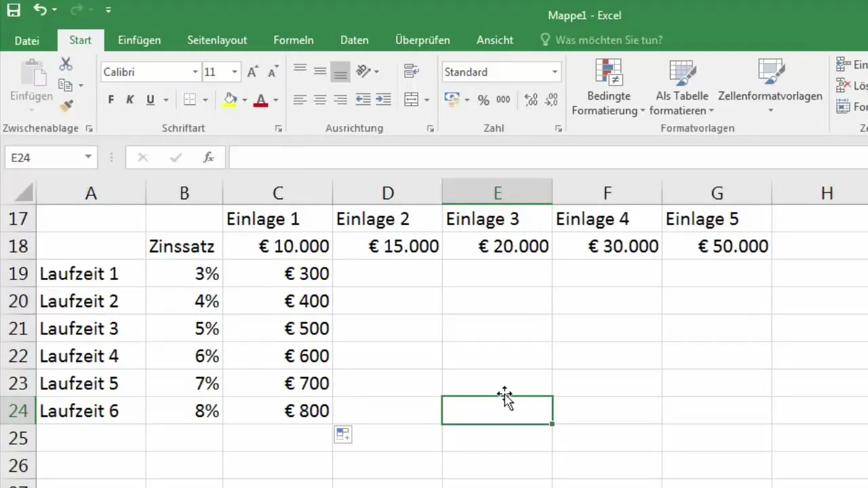Switch to the Seitenlayout tab
The width and height of the screenshot is (868, 488).
(217, 41)
